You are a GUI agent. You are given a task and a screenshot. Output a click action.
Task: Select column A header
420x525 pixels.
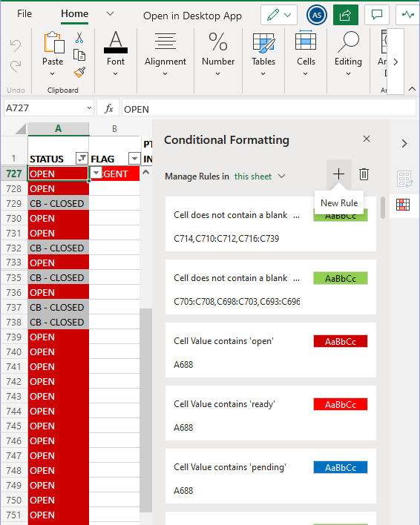(x=59, y=128)
